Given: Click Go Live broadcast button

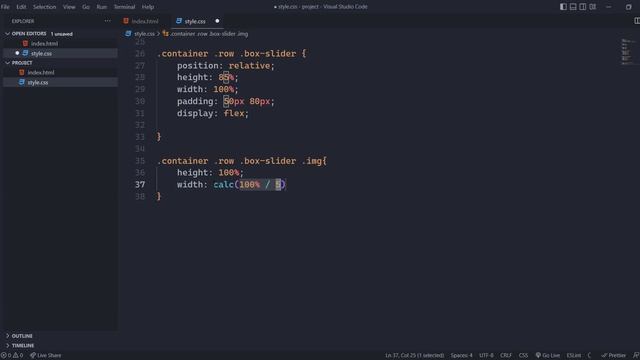Looking at the screenshot, I should 547,355.
